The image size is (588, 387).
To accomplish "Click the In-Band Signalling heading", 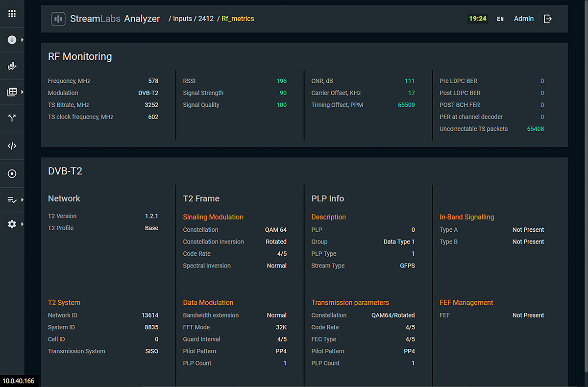I will click(467, 217).
